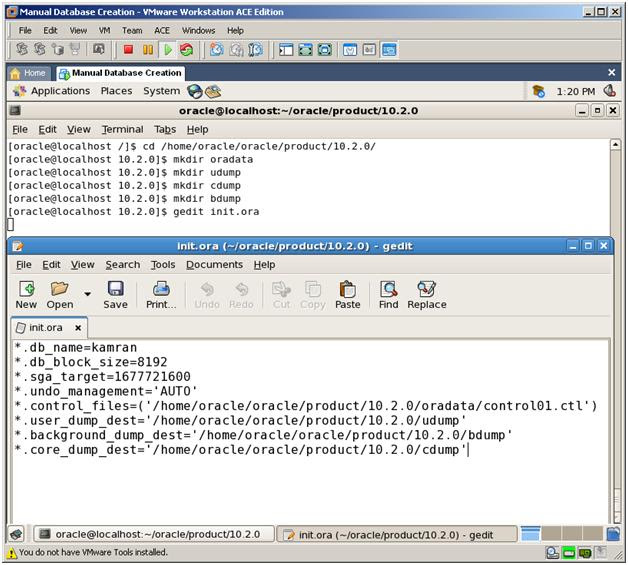Launch the email client panel icon
Viewport: 628px width, 565px height.
(x=213, y=91)
